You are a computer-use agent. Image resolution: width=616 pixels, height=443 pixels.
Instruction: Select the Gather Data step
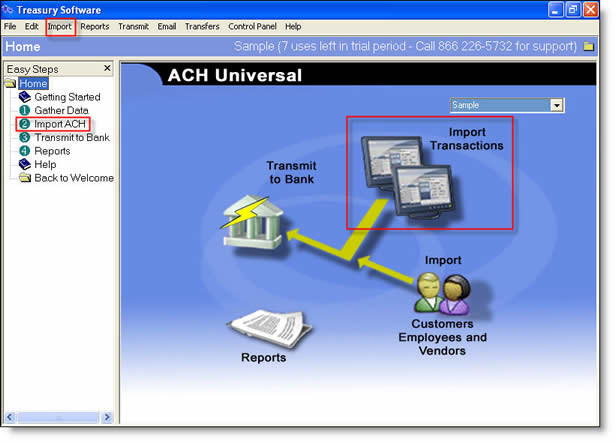(61, 110)
